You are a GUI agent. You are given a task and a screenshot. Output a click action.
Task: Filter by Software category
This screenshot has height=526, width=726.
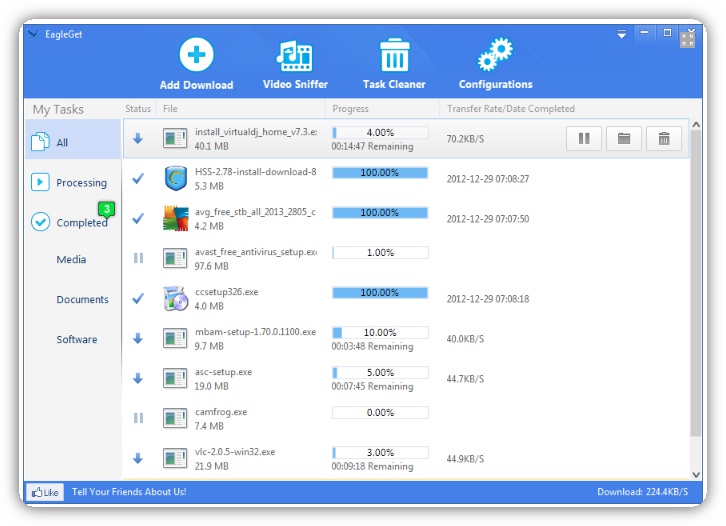(77, 339)
